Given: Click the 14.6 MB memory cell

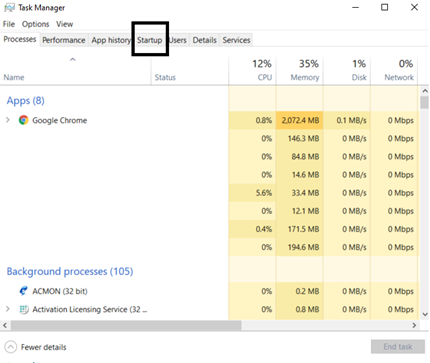Looking at the screenshot, I should (299, 175).
